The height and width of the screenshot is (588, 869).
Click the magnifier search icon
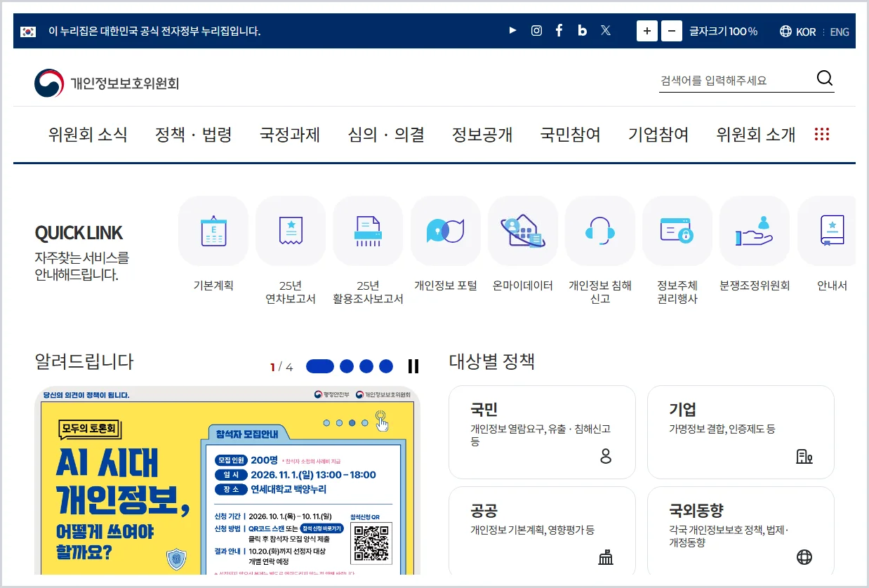tap(825, 79)
